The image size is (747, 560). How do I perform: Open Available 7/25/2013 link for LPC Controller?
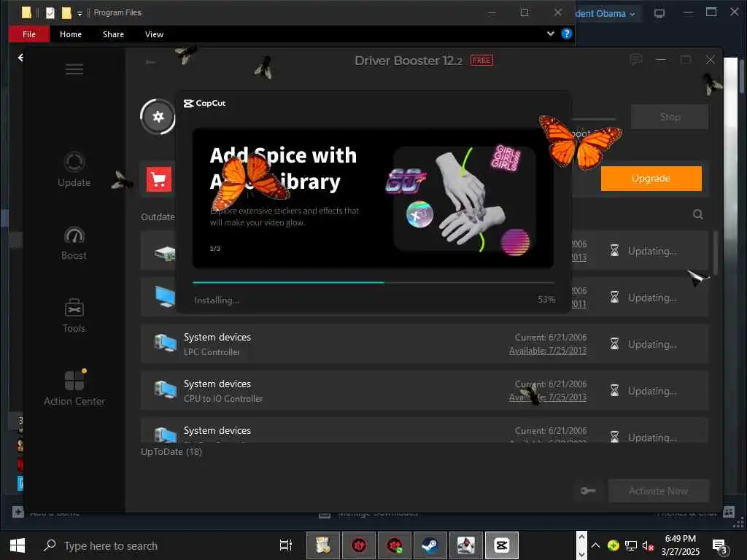click(547, 351)
